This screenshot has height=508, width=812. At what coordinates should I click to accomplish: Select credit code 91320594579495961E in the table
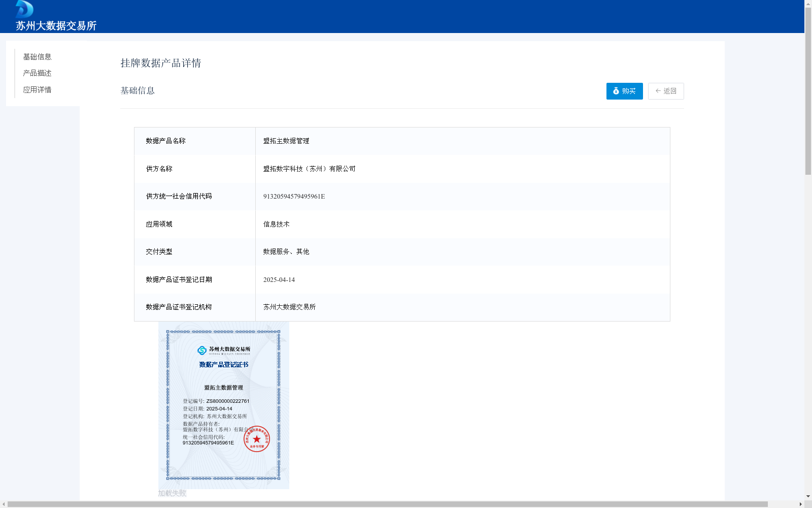(294, 197)
